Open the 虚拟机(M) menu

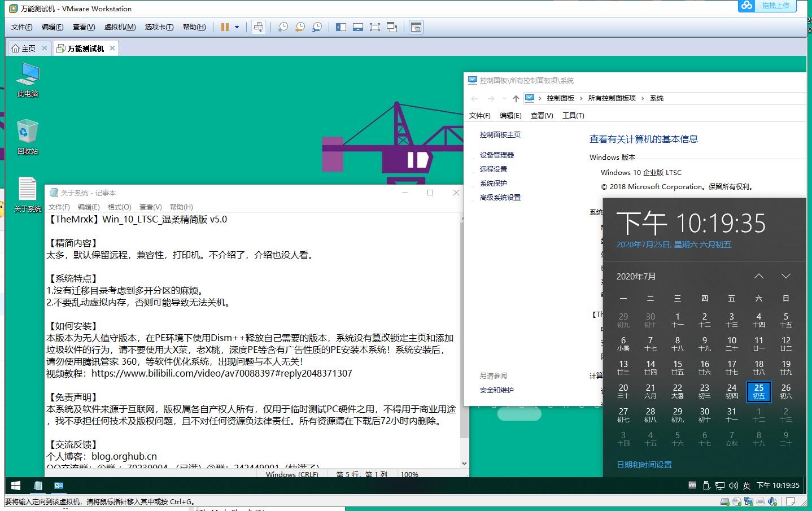[120, 27]
